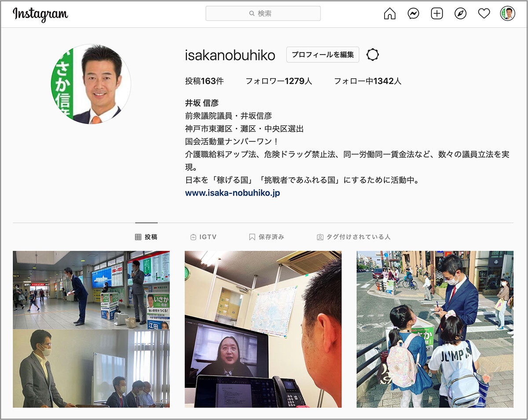Open Direct messages via the Messenger icon
This screenshot has height=420, width=528.
[413, 14]
